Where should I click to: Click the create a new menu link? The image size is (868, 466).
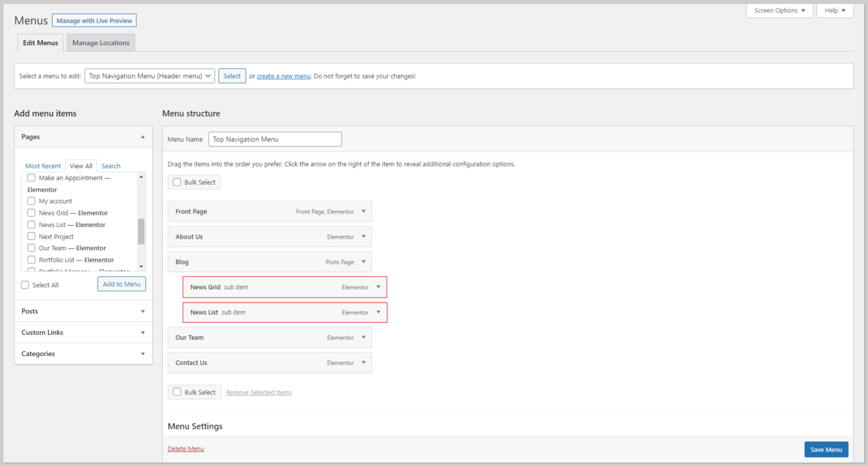pyautogui.click(x=283, y=76)
